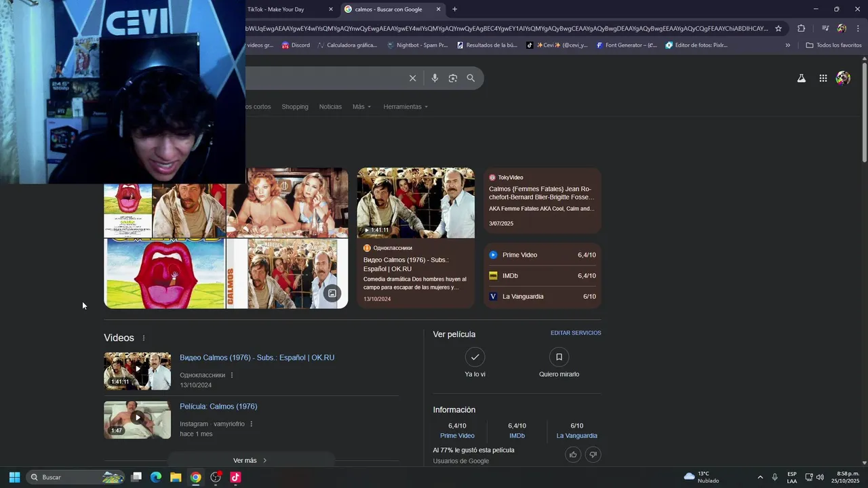
Task: Open Google account profile picture
Action: (x=843, y=78)
